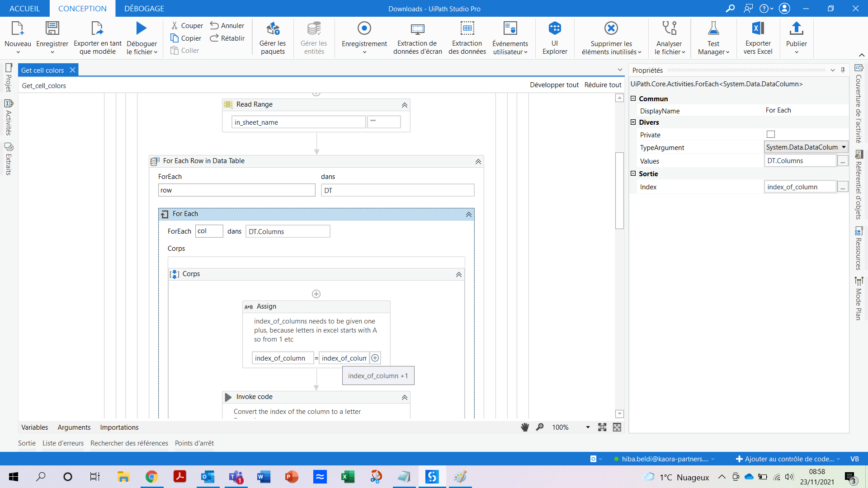The height and width of the screenshot is (488, 868).
Task: Click Développer tout
Action: point(554,85)
